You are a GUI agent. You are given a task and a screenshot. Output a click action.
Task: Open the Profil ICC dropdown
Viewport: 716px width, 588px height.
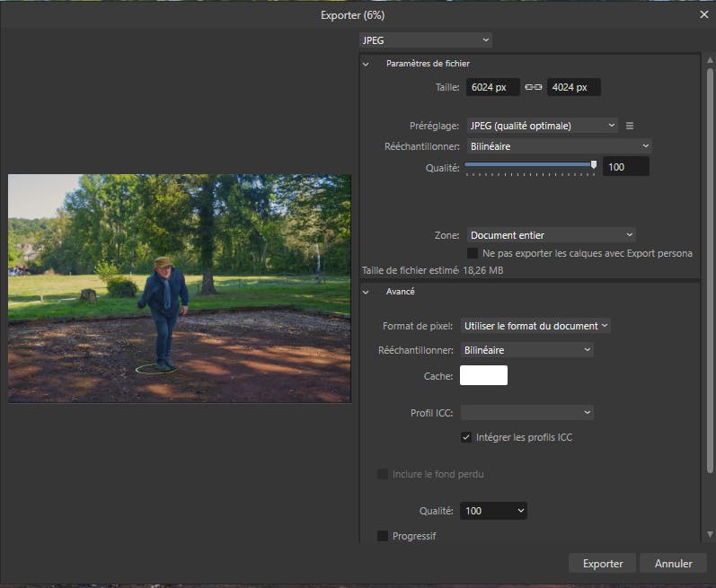pos(527,412)
